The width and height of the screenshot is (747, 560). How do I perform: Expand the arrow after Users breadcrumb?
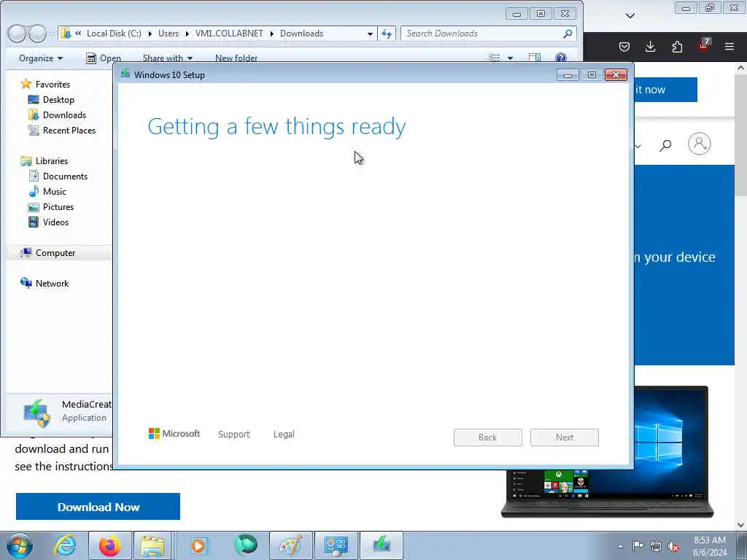(187, 34)
